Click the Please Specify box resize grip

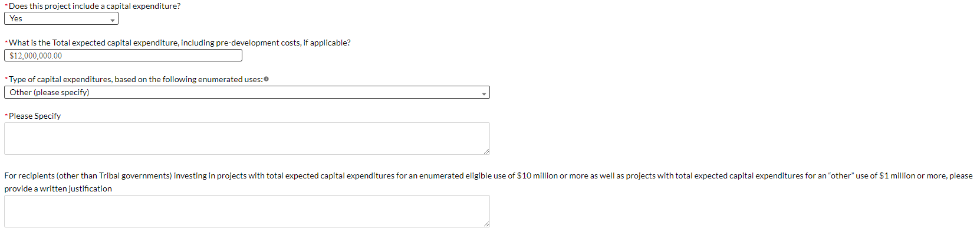click(486, 151)
